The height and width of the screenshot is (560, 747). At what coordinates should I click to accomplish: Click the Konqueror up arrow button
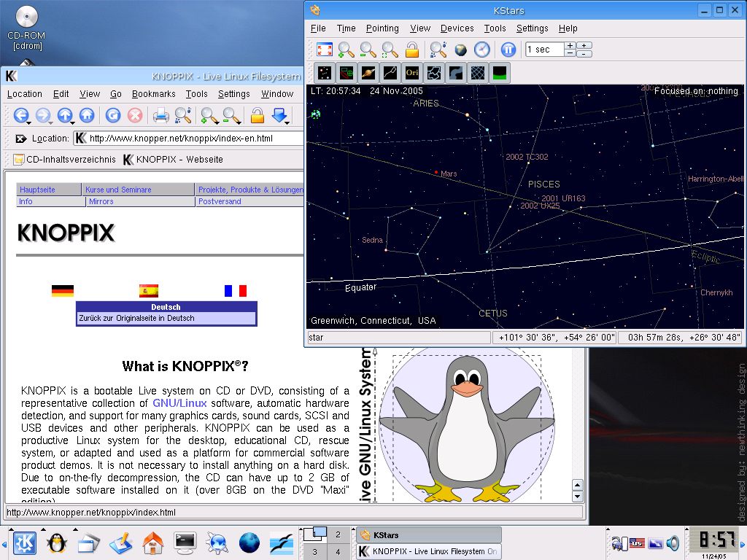tap(64, 114)
